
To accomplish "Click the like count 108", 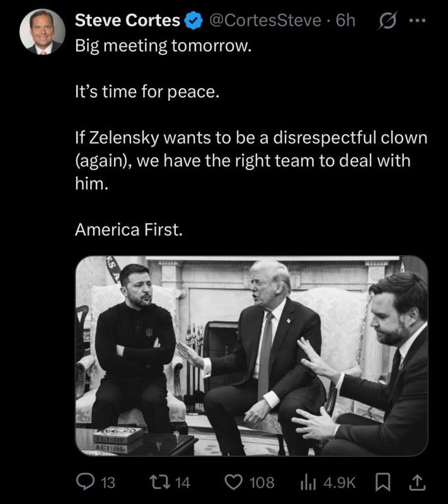I will click(x=262, y=483).
